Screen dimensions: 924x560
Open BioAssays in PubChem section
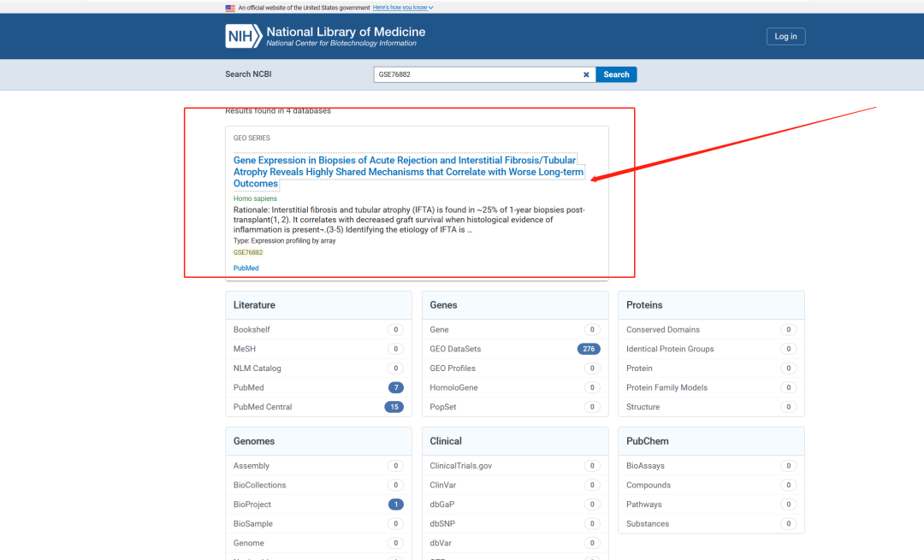point(711,466)
